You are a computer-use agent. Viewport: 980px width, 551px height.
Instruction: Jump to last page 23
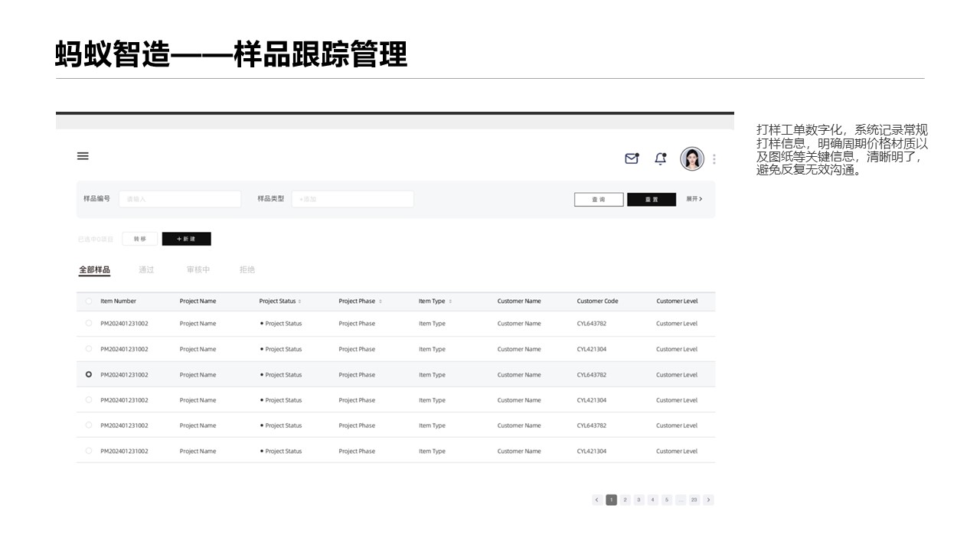694,500
